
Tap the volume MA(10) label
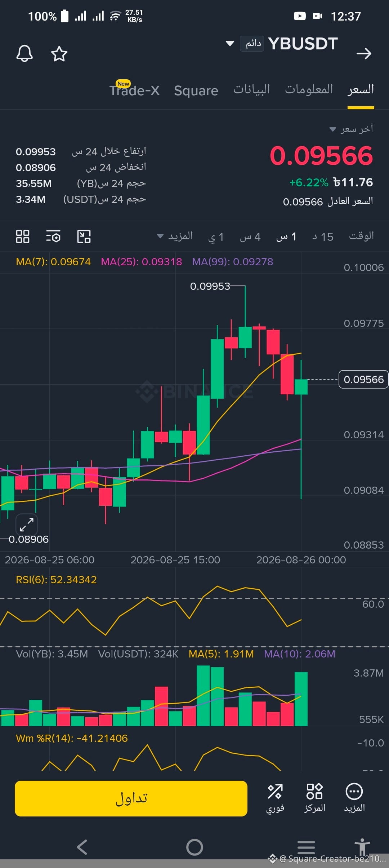coord(300,654)
